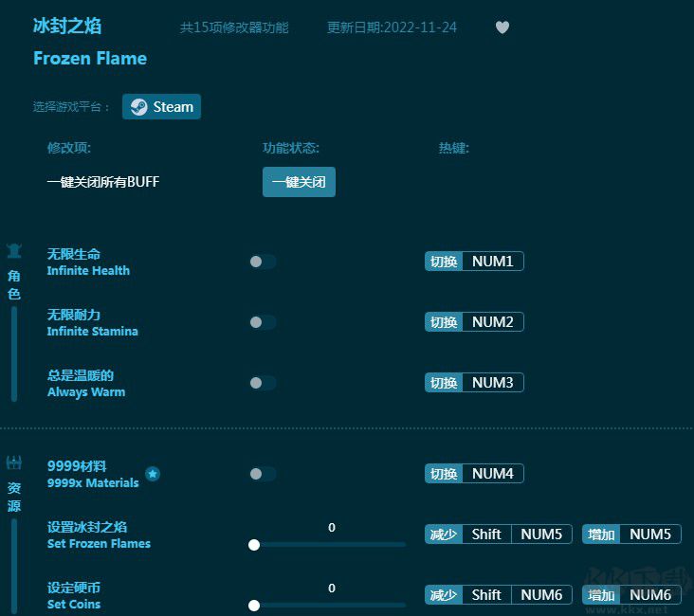Click the NUM1 hotkey for Infinite Health
Image resolution: width=694 pixels, height=616 pixels.
(492, 262)
